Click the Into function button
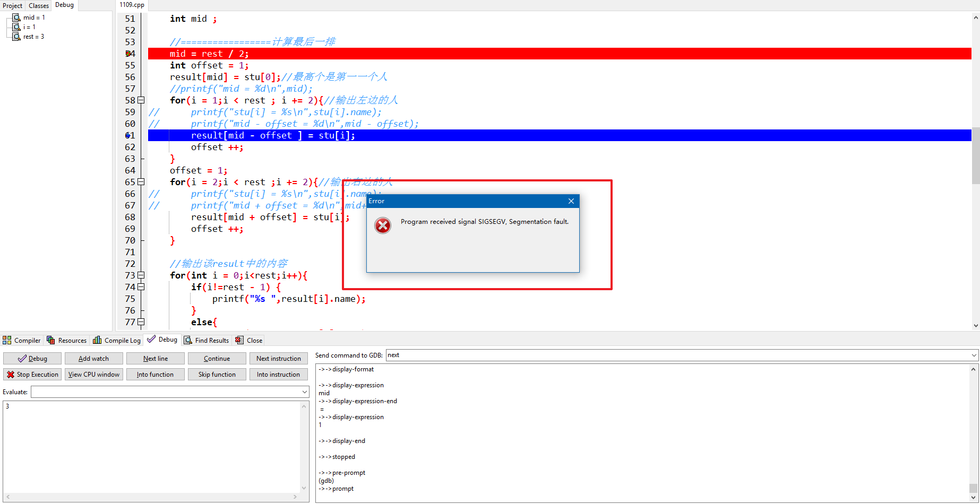The height and width of the screenshot is (504, 980). tap(156, 375)
